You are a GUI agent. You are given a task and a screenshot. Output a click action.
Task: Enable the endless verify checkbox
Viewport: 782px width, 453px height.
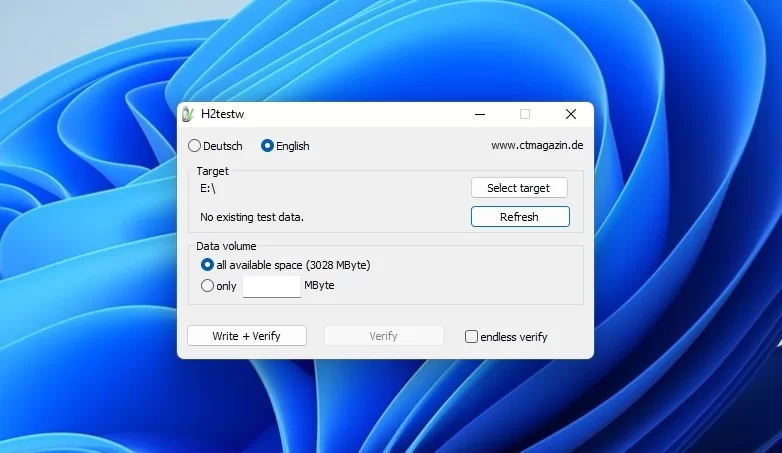[472, 337]
